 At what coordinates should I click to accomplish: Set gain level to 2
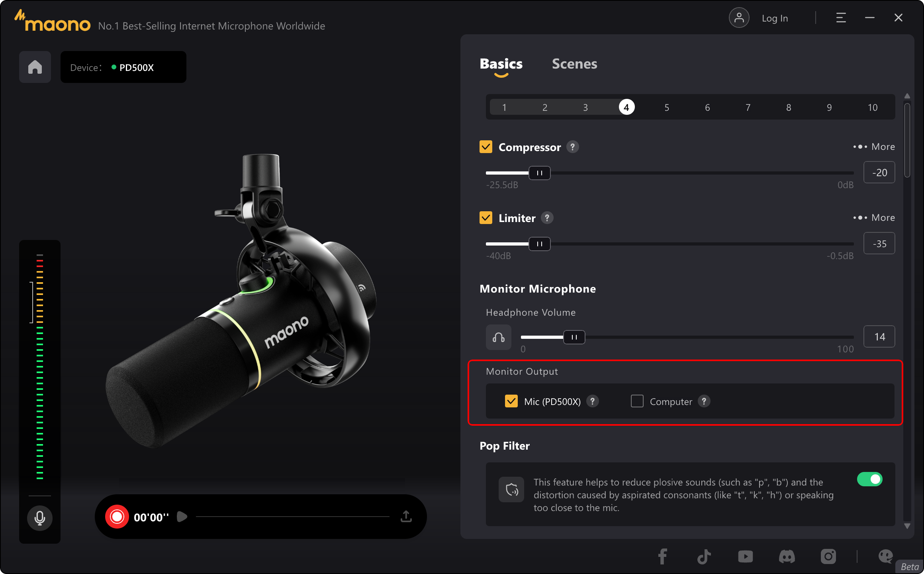[x=545, y=107]
